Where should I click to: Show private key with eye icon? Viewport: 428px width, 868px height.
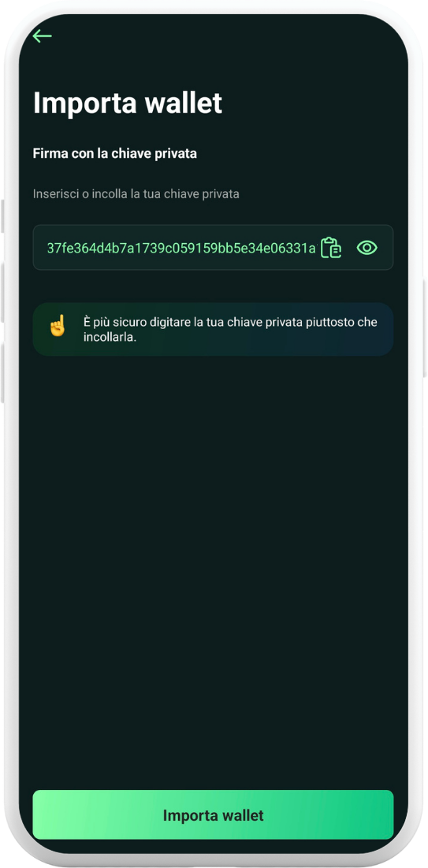367,248
